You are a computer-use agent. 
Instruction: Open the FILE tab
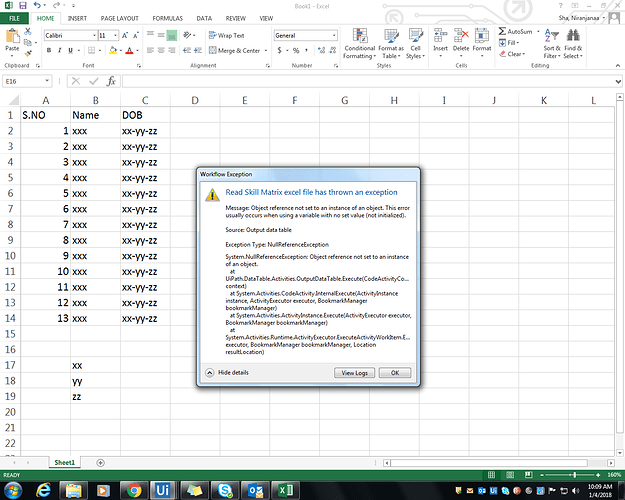pyautogui.click(x=14, y=18)
